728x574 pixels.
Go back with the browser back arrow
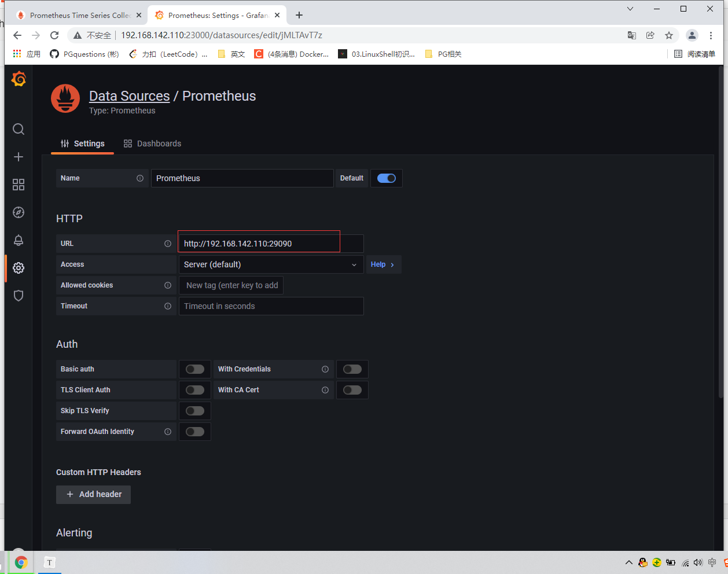click(x=17, y=35)
